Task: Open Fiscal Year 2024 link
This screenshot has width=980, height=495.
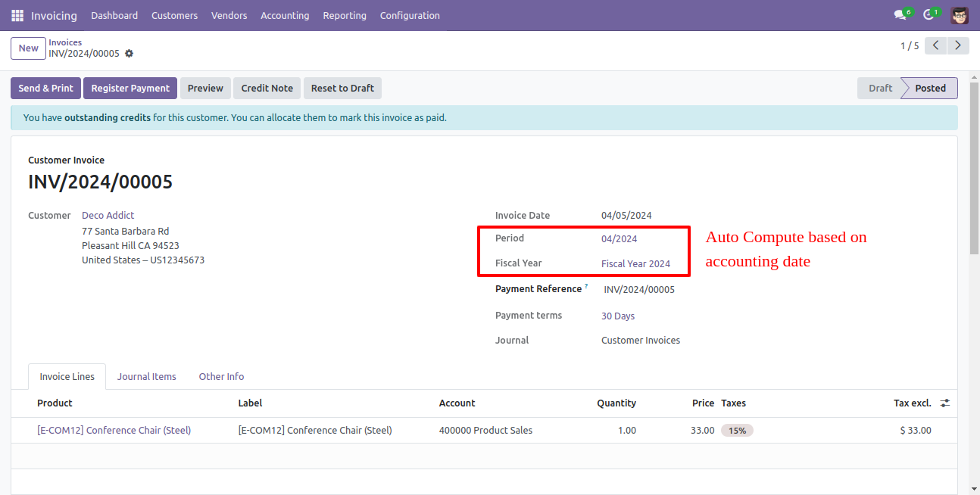Action: click(x=635, y=264)
